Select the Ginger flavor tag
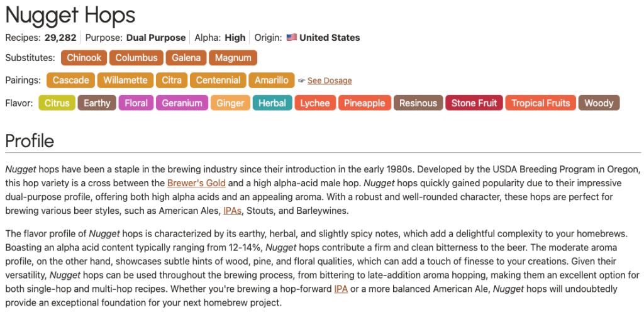Viewport: 644px width, 322px height. click(230, 103)
